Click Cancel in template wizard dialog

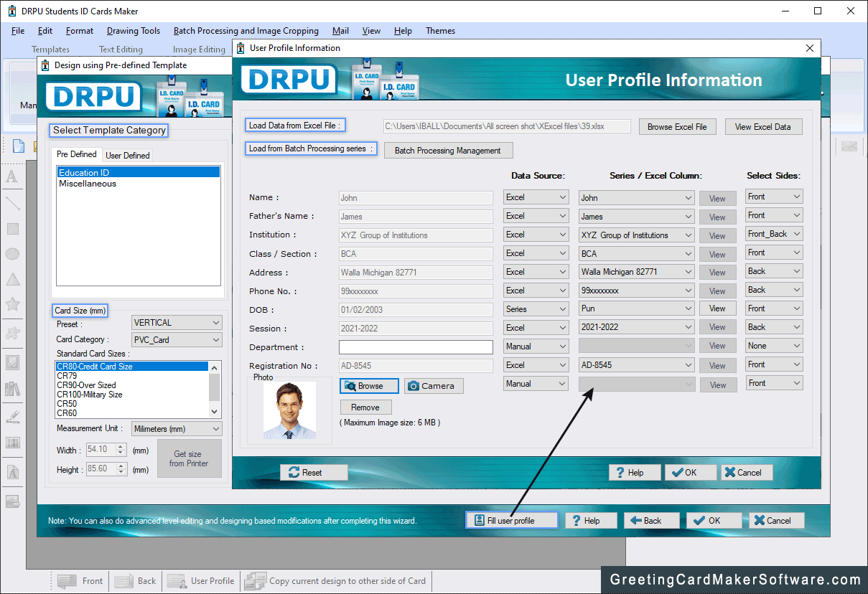(777, 521)
